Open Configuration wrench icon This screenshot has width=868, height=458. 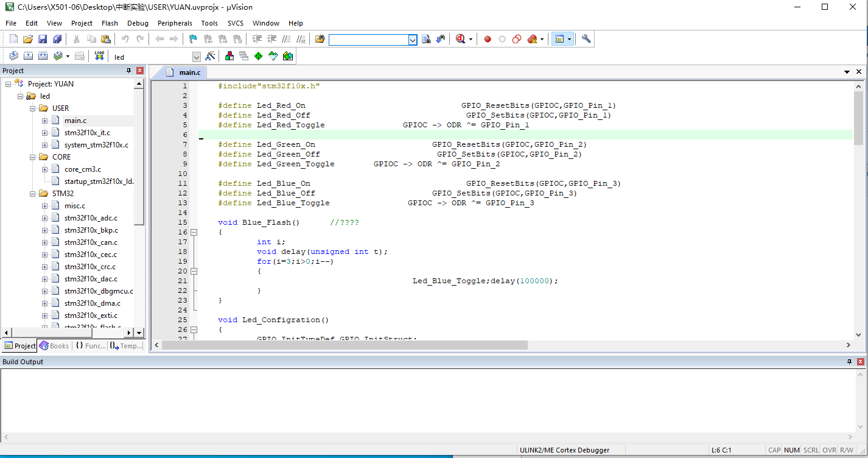coord(586,39)
